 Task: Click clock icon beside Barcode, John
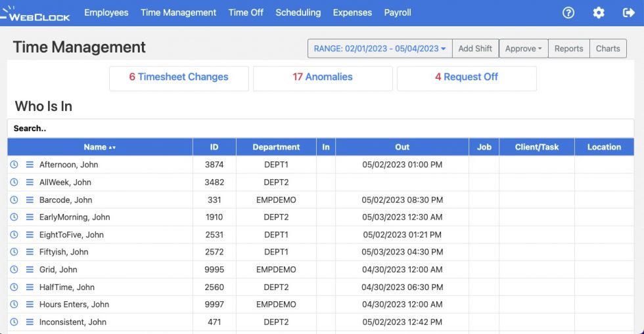[14, 200]
